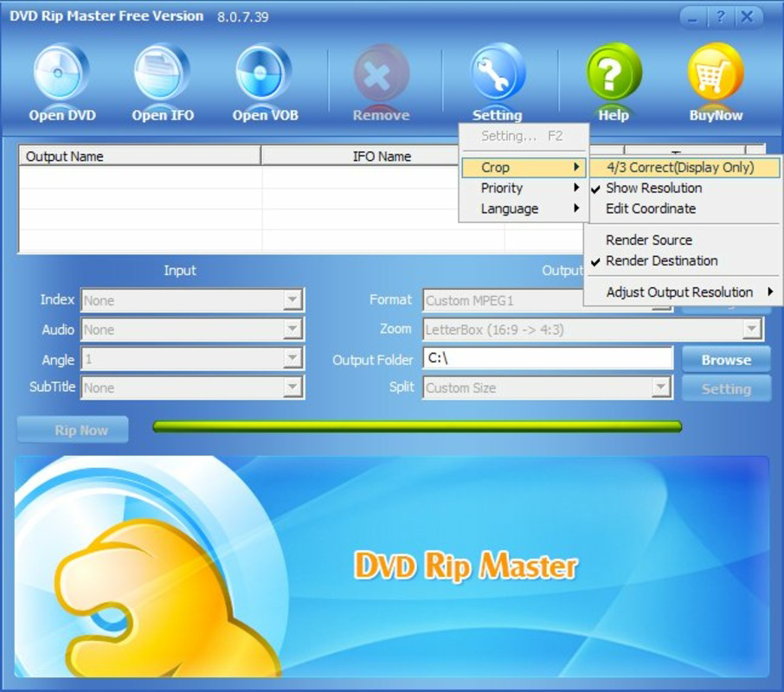Click the Open IFO file icon
The image size is (784, 692).
(162, 74)
